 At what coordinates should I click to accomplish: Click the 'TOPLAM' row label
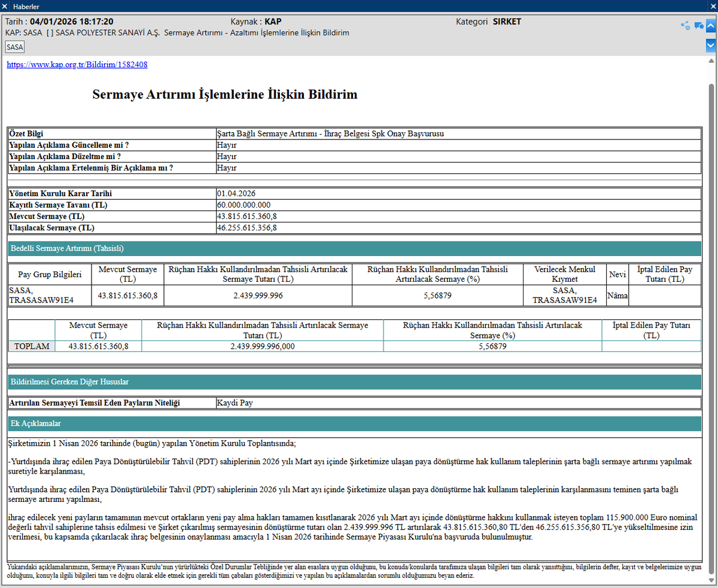[x=31, y=346]
